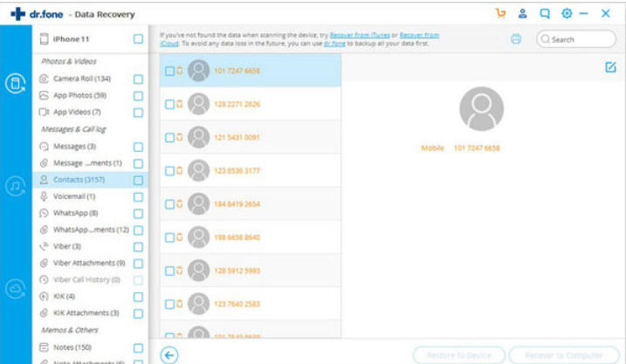
Task: Check the Notes (150) checkbox
Action: (x=138, y=347)
